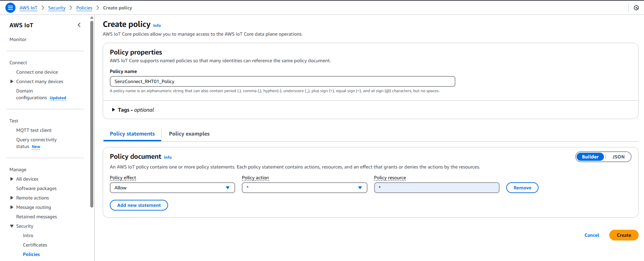Image resolution: width=644 pixels, height=261 pixels.
Task: Open the Policy effect Allow dropdown
Action: pos(172,188)
